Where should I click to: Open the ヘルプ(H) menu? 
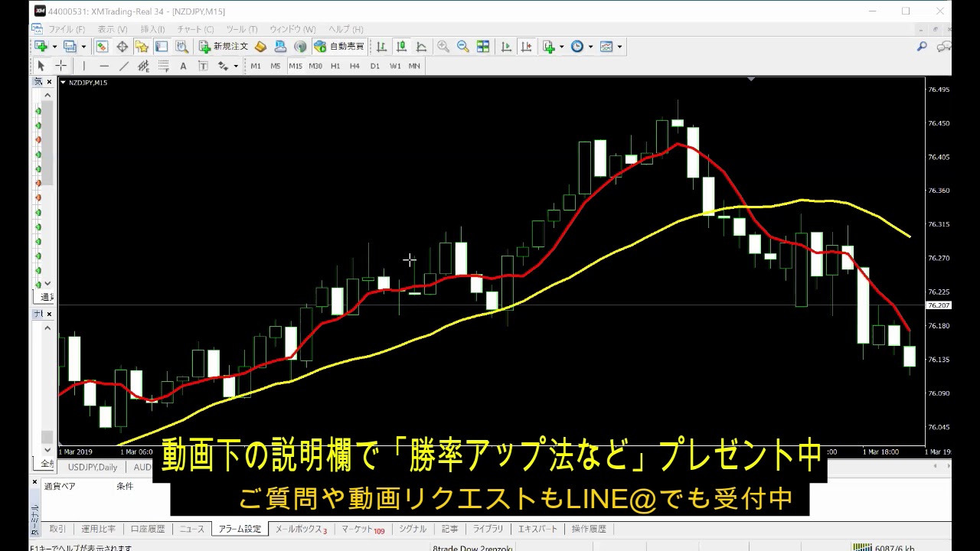(345, 29)
